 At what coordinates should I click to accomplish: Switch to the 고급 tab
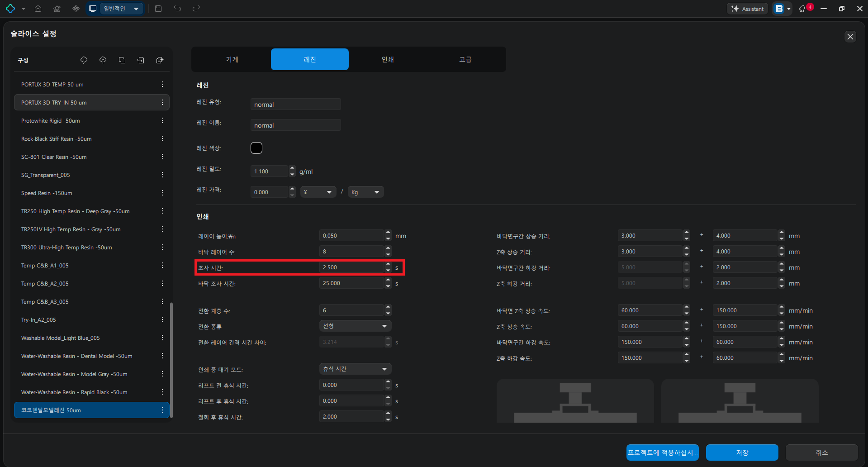(465, 59)
